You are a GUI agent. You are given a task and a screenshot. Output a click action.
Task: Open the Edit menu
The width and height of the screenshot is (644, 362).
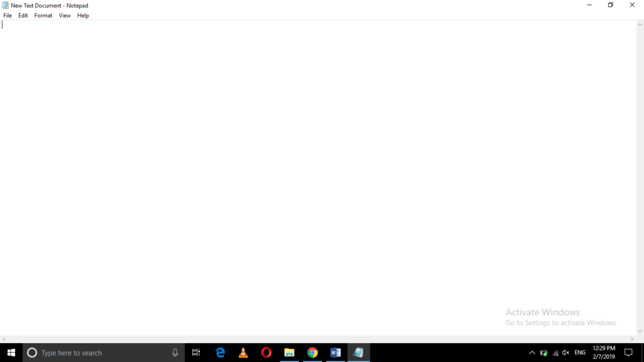(x=23, y=16)
